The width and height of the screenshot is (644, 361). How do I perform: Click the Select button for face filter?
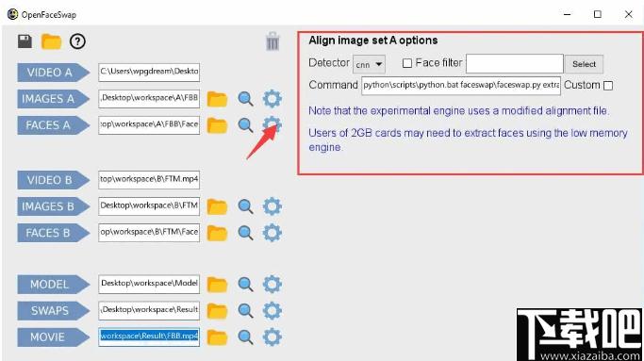pos(584,64)
